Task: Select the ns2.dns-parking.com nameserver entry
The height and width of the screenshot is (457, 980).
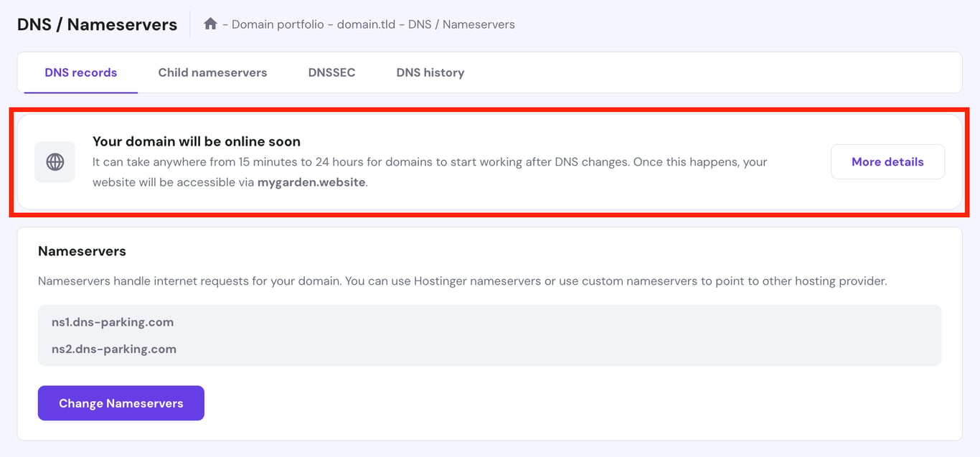Action: pos(114,349)
